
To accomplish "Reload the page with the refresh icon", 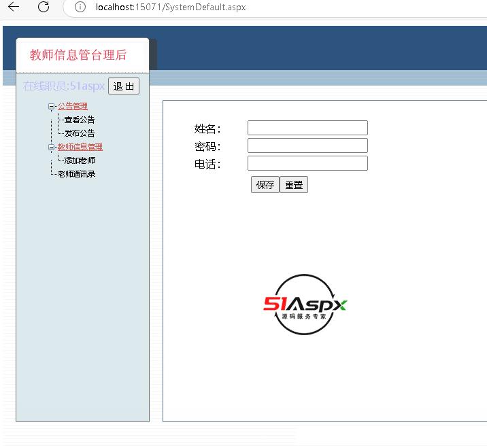I will tap(44, 7).
